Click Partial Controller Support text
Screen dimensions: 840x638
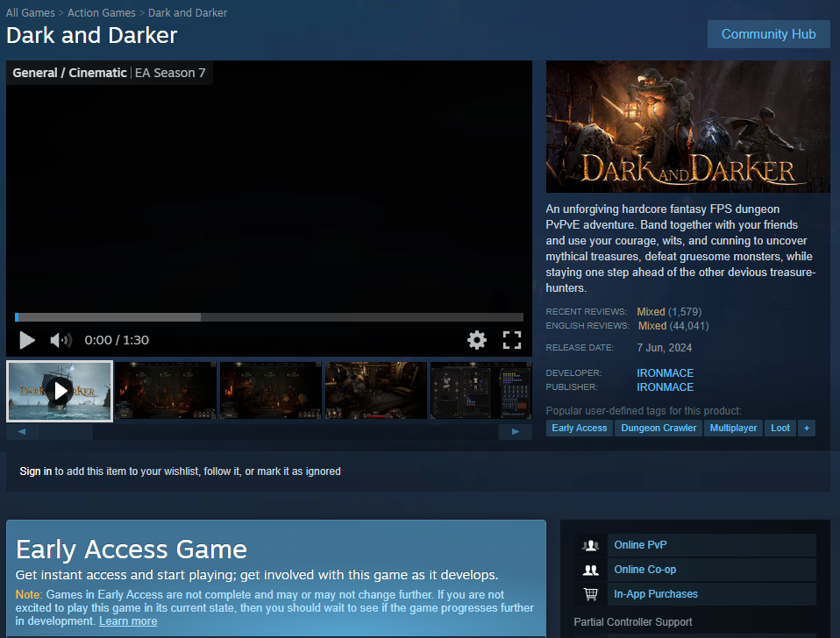[x=633, y=622]
